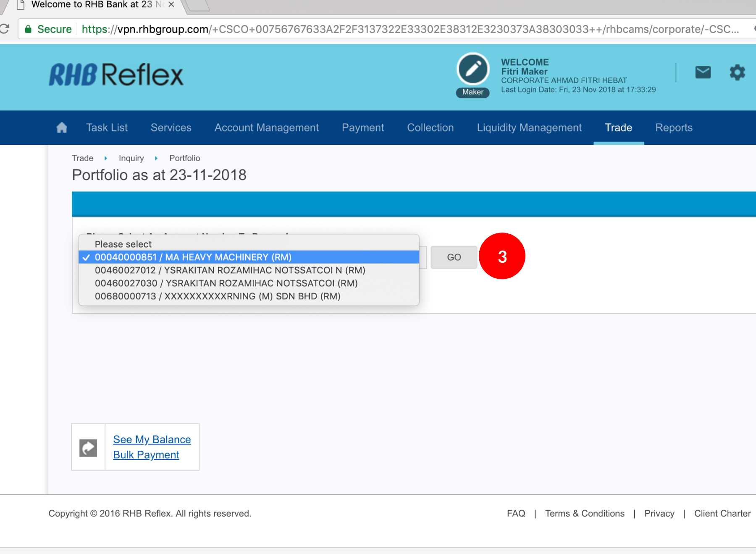Select account 00460027030 from dropdown
The width and height of the screenshot is (756, 554).
226,283
